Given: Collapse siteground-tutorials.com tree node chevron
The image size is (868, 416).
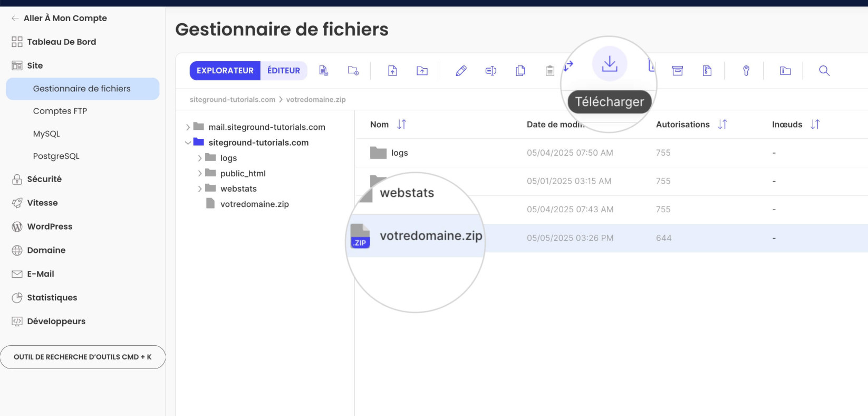Looking at the screenshot, I should click(188, 143).
